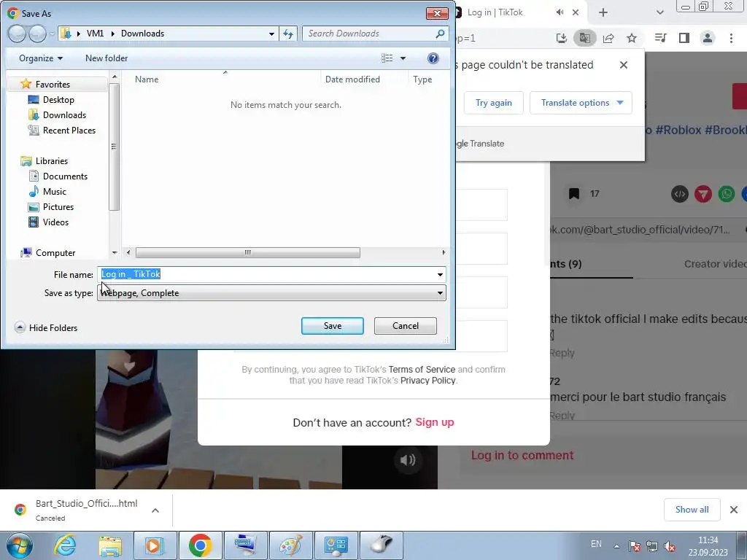Open Windows Start button
This screenshot has height=560, width=747.
tap(19, 545)
